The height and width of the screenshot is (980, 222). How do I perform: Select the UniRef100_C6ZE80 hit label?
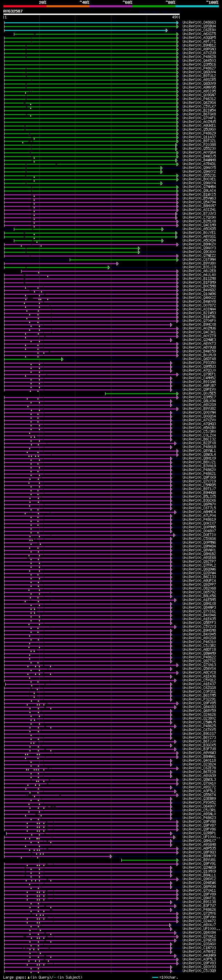click(199, 30)
